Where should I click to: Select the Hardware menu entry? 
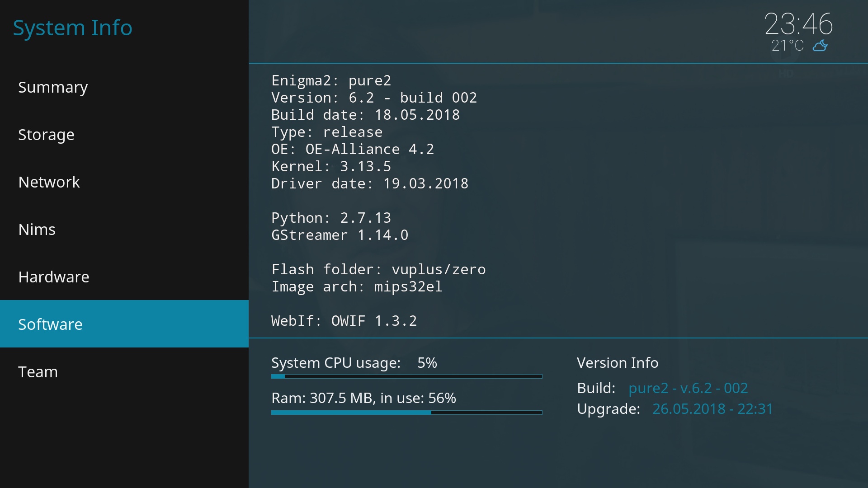coord(124,277)
